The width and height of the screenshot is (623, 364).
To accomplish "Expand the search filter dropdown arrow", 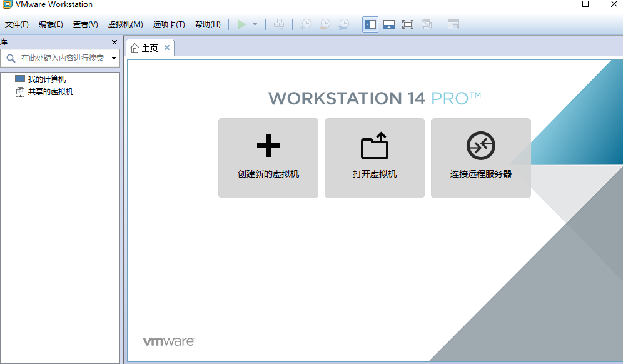I will tap(114, 58).
